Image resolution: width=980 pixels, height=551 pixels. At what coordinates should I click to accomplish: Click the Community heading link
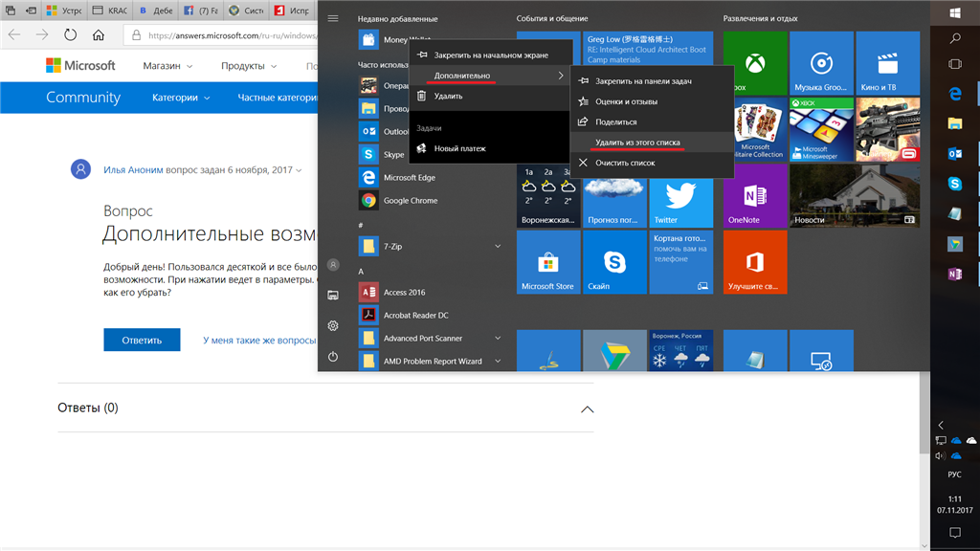[83, 98]
